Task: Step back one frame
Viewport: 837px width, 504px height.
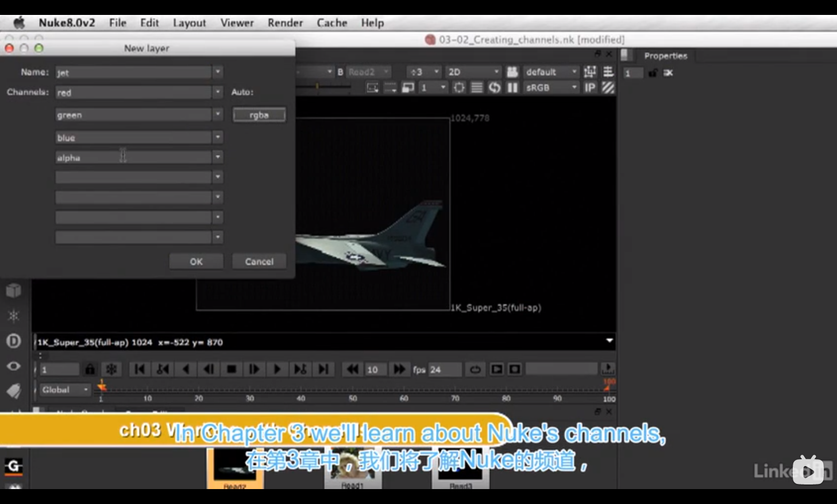Action: tap(209, 369)
